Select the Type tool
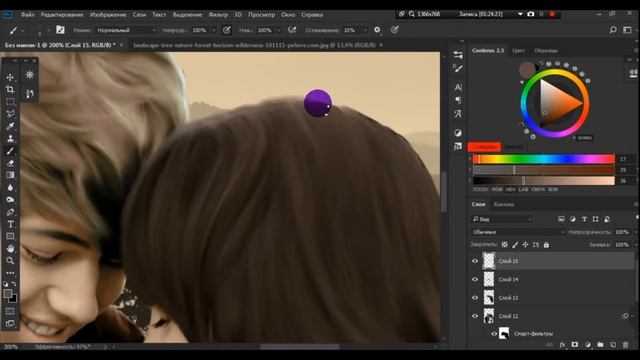The image size is (640, 360). (x=10, y=224)
